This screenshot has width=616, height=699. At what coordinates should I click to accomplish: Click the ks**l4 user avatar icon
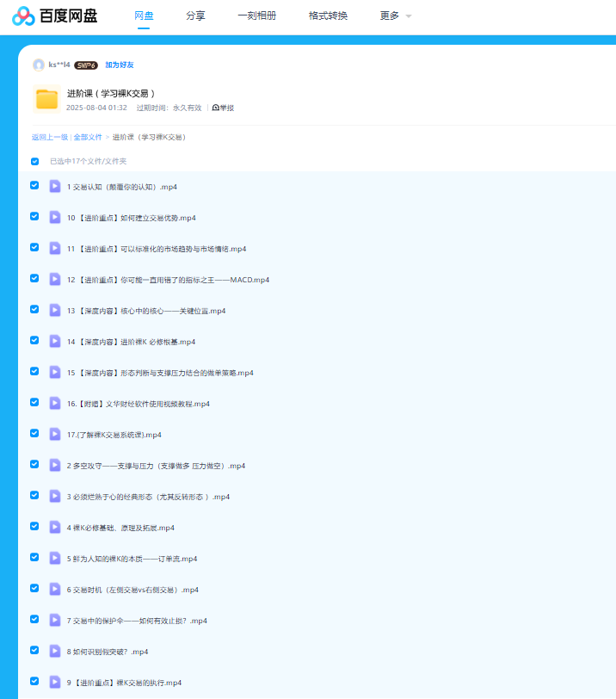click(39, 65)
